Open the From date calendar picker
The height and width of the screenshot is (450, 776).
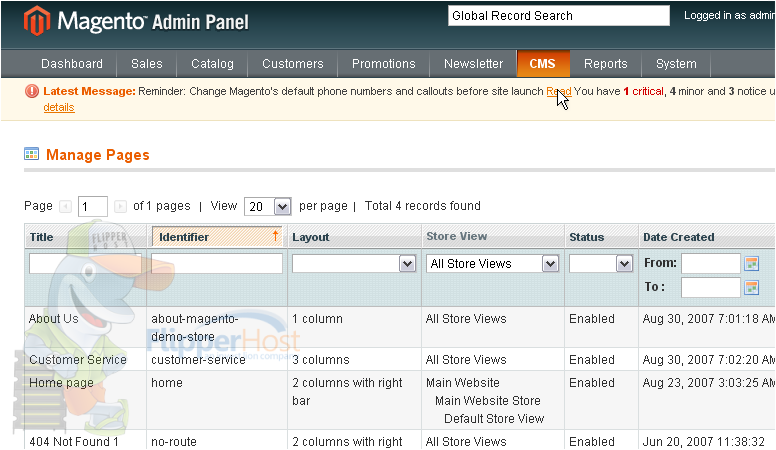tap(751, 263)
